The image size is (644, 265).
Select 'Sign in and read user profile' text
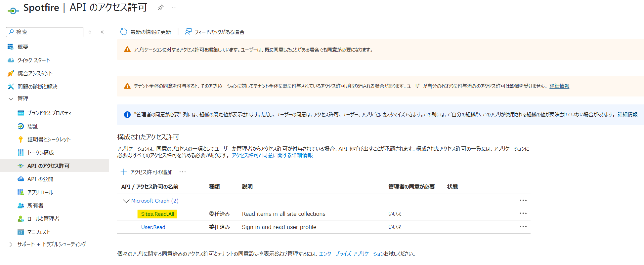[x=279, y=227]
